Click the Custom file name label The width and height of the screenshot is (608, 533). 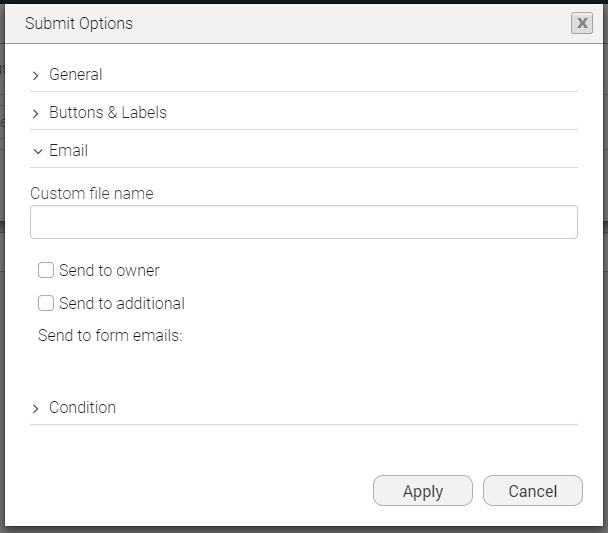[x=92, y=193]
